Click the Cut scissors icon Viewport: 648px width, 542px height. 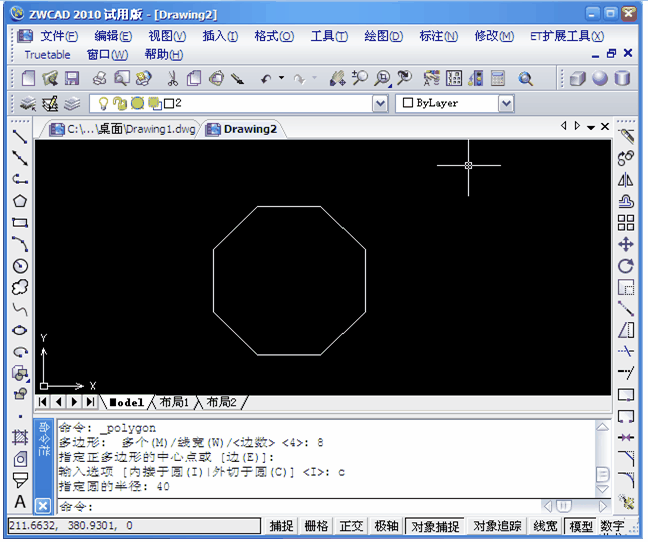tap(172, 78)
